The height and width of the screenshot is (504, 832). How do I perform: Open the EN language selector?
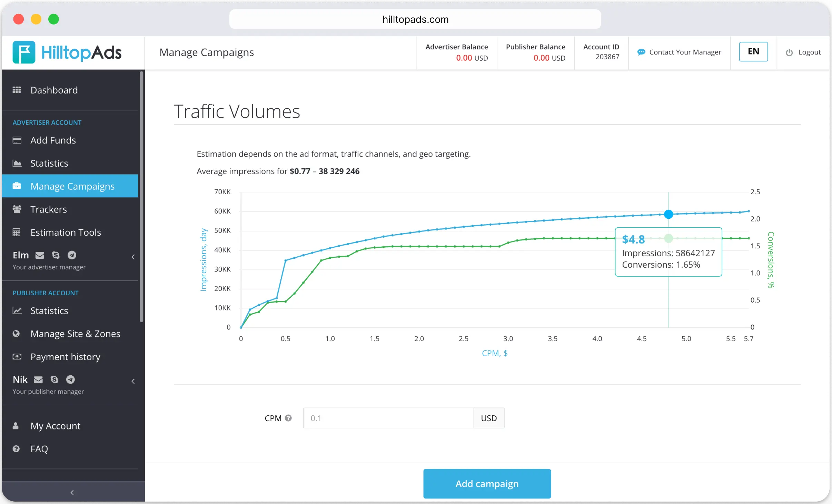753,52
